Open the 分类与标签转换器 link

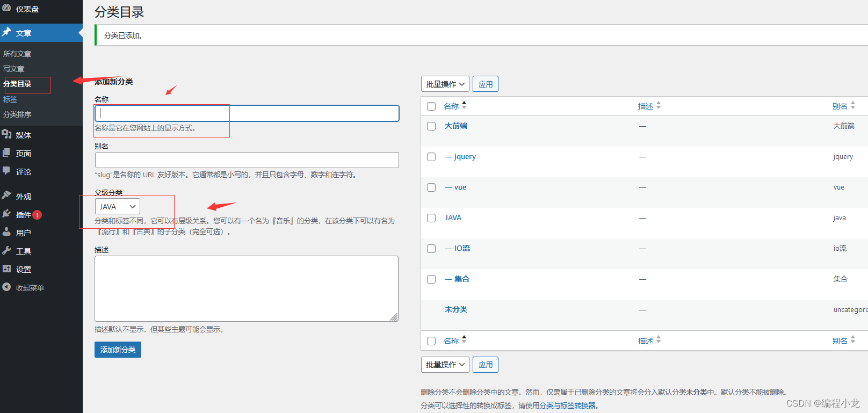point(568,405)
